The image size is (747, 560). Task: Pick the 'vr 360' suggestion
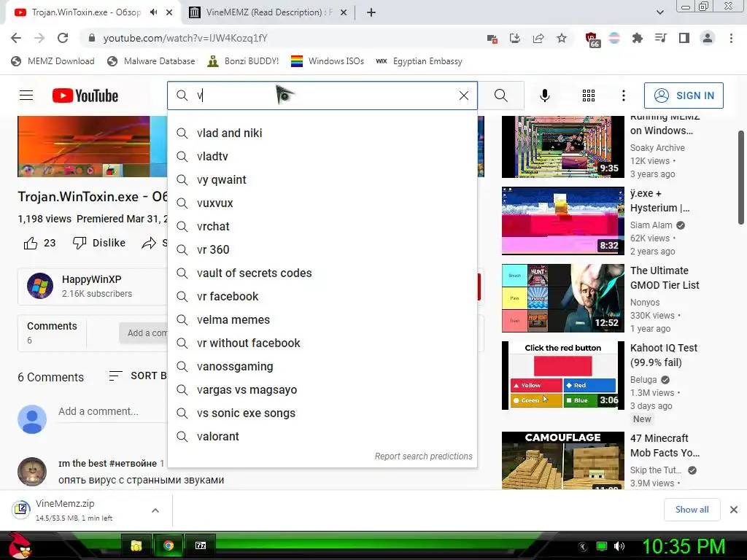coord(322,249)
